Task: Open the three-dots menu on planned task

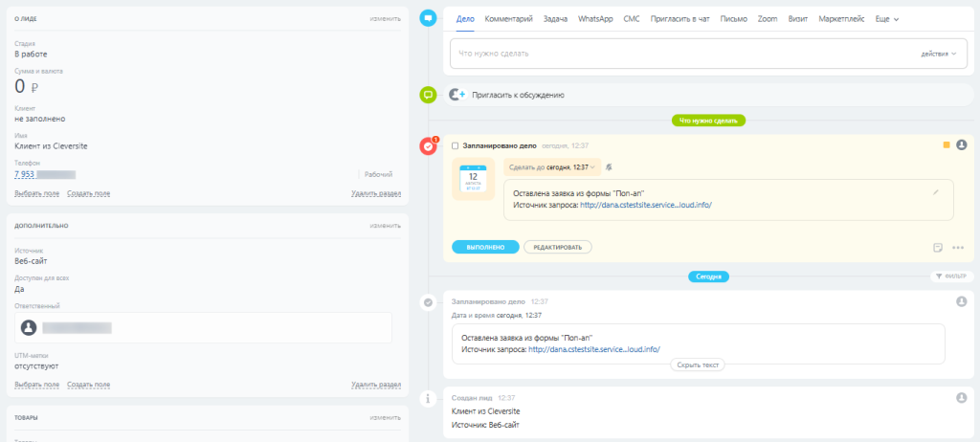Action: tap(958, 248)
